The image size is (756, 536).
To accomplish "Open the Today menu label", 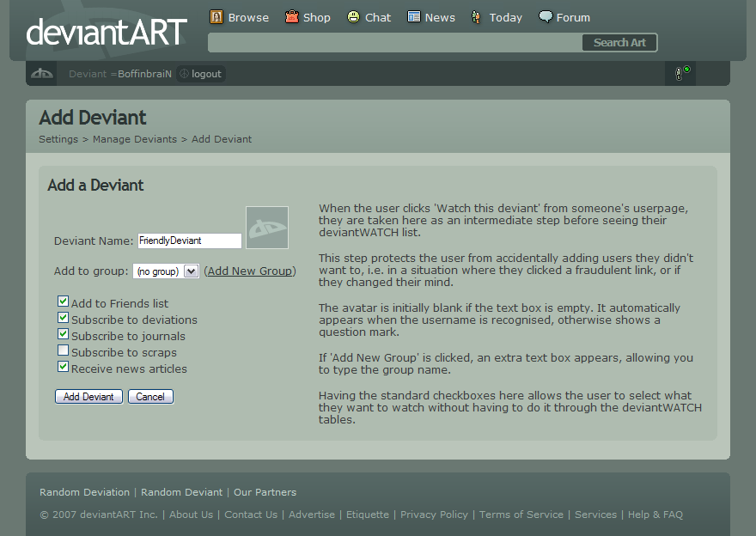I will point(506,17).
